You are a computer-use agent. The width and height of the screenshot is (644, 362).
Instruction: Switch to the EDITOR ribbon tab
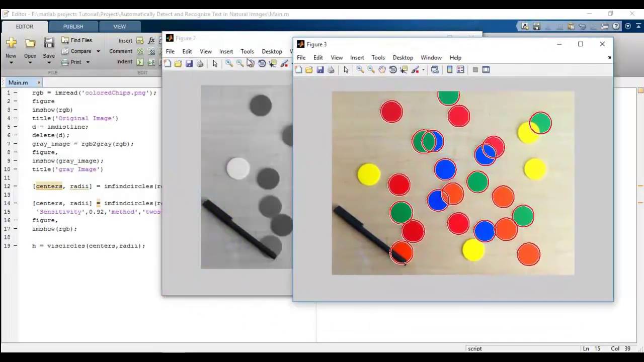click(24, 27)
